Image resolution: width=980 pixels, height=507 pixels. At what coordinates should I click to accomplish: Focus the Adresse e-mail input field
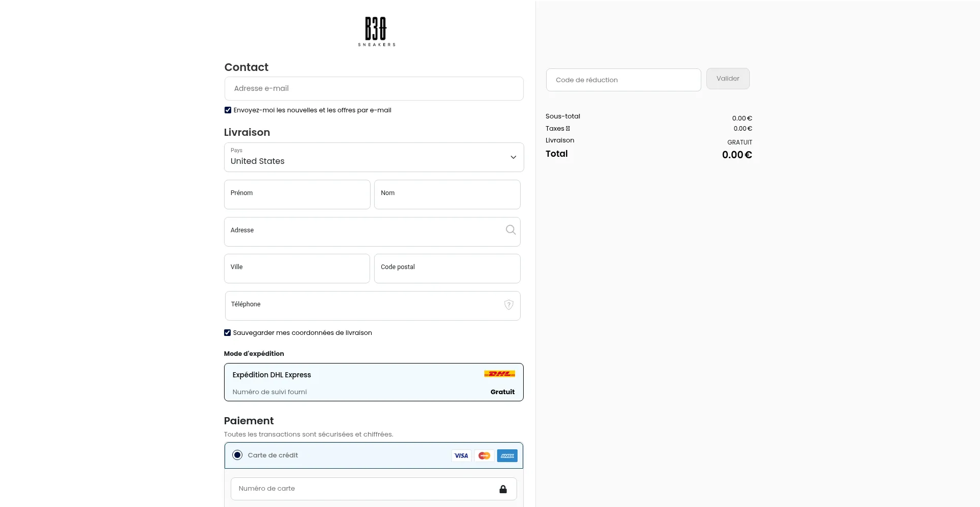373,89
